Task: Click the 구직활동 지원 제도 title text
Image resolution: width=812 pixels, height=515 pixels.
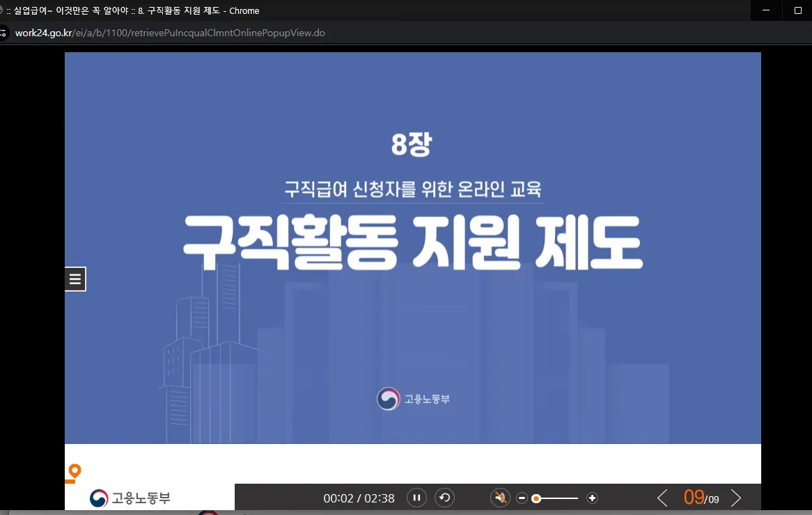Action: (x=413, y=243)
